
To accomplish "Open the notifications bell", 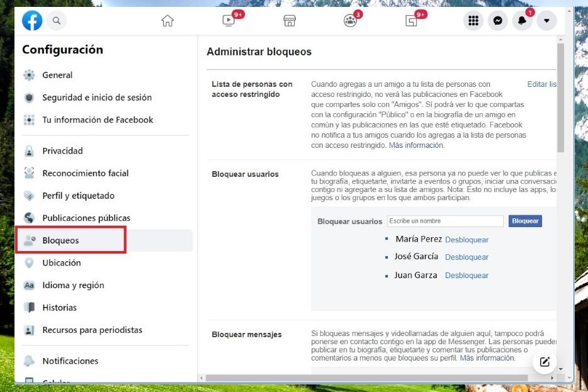I will (522, 20).
